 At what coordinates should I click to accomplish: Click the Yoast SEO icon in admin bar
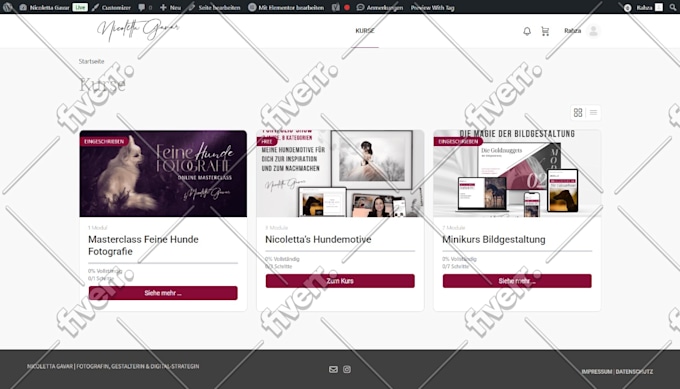tap(336, 7)
